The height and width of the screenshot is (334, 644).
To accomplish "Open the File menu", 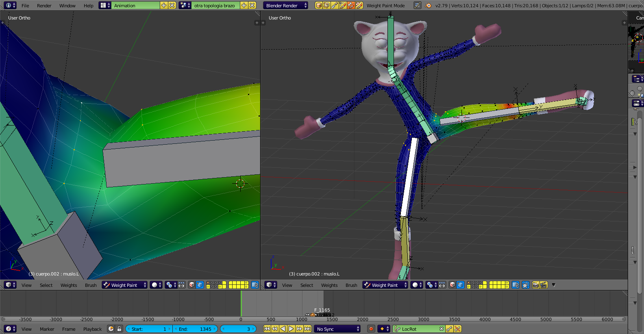I will point(25,6).
